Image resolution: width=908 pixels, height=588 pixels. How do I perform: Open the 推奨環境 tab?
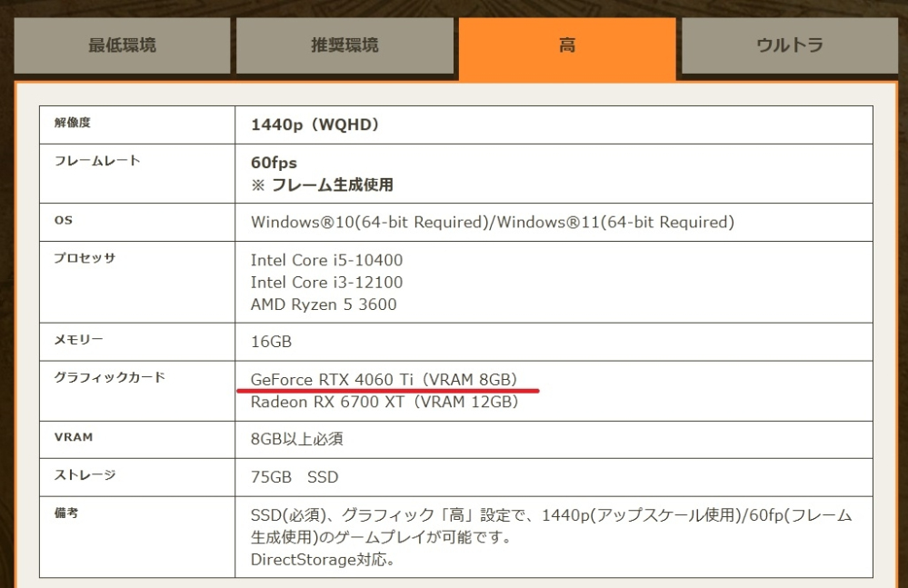pos(344,45)
